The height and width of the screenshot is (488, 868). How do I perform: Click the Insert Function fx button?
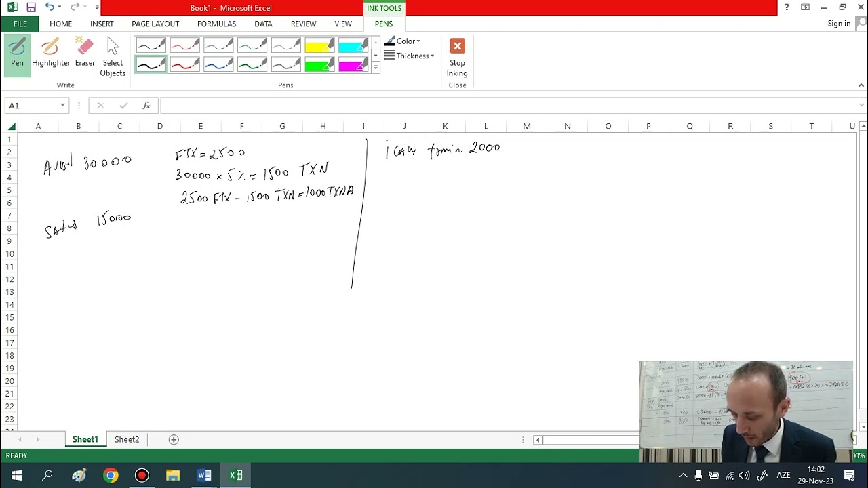click(146, 105)
